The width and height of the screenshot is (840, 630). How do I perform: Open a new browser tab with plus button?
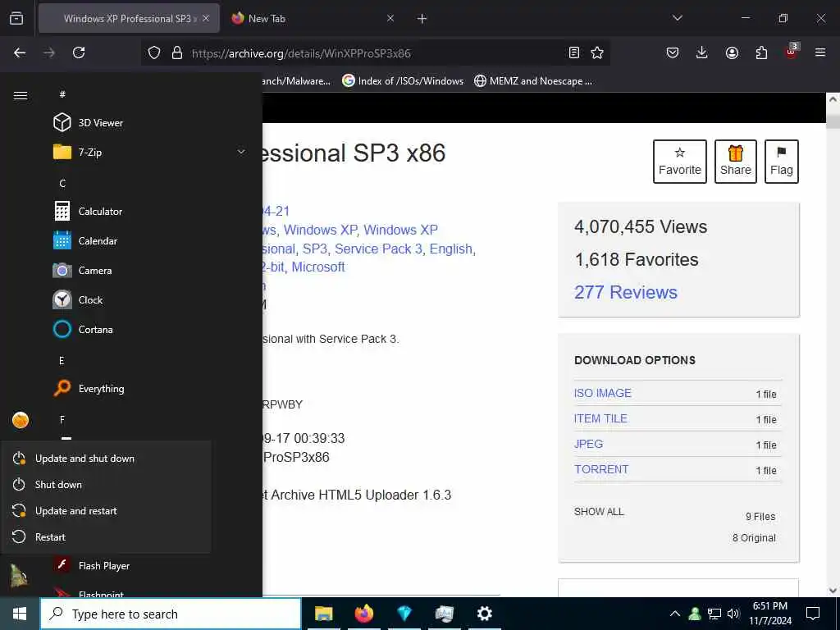(x=422, y=19)
